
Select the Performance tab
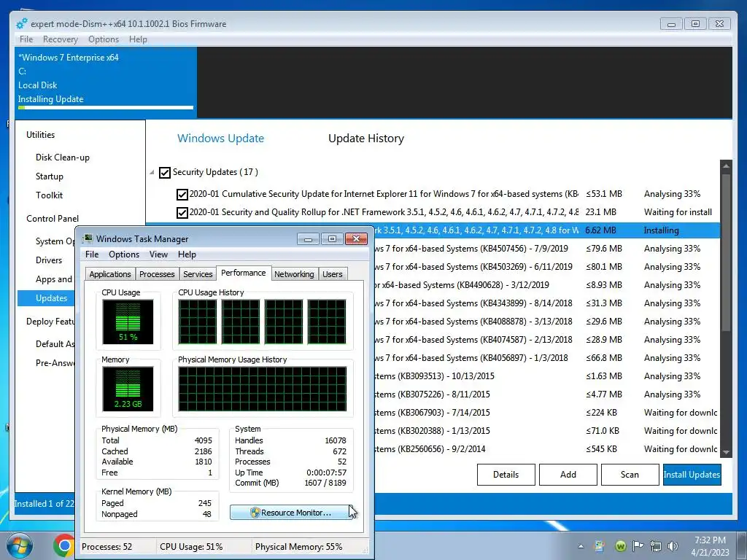[244, 273]
